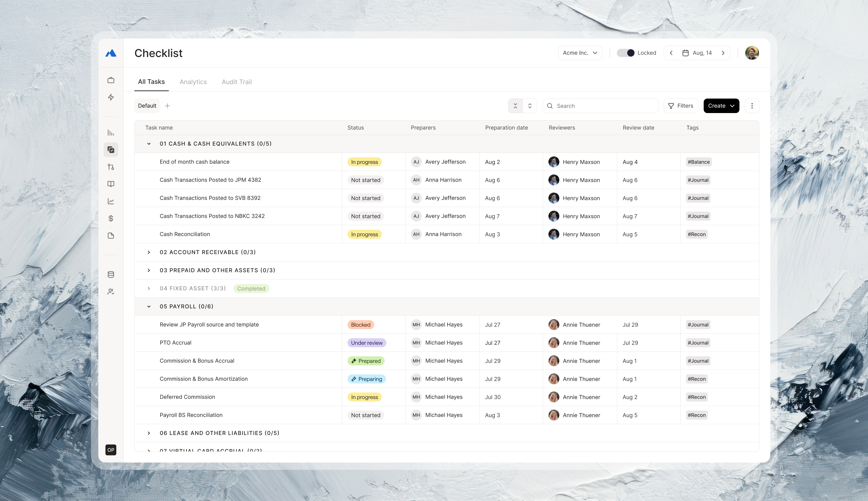Click the open book sidebar icon

coord(110,184)
